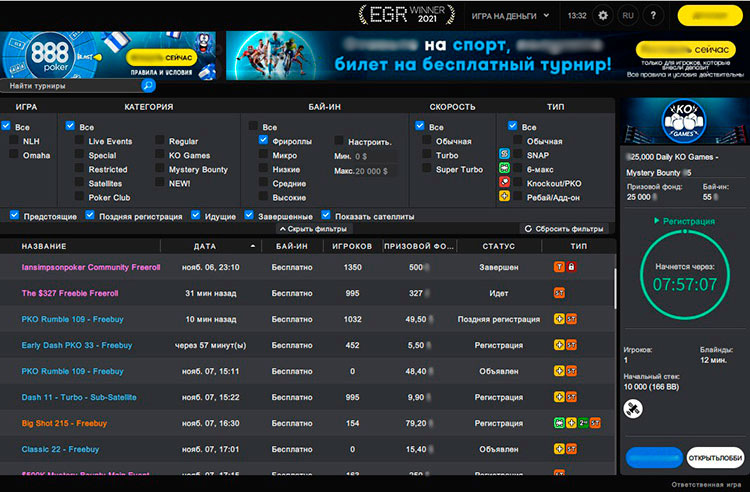The image size is (750, 492).
Task: Click the KO Games logo in side panel
Action: click(684, 121)
